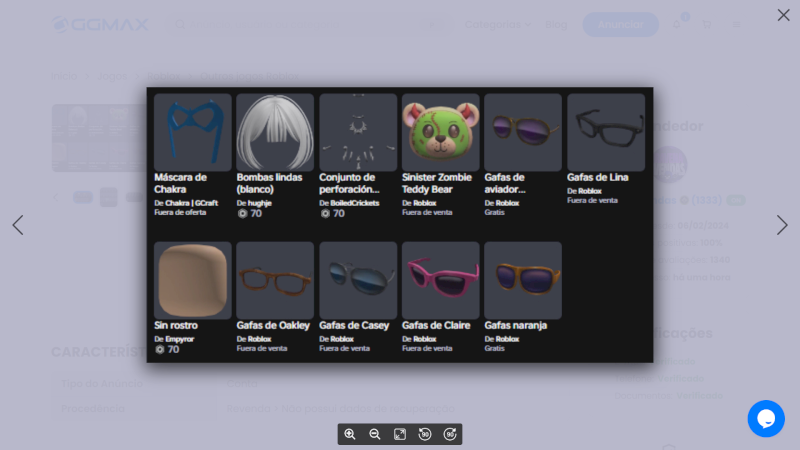The height and width of the screenshot is (450, 800).
Task: Select the Sinister Zombie Teddy Bear thumbnail
Action: [x=440, y=132]
